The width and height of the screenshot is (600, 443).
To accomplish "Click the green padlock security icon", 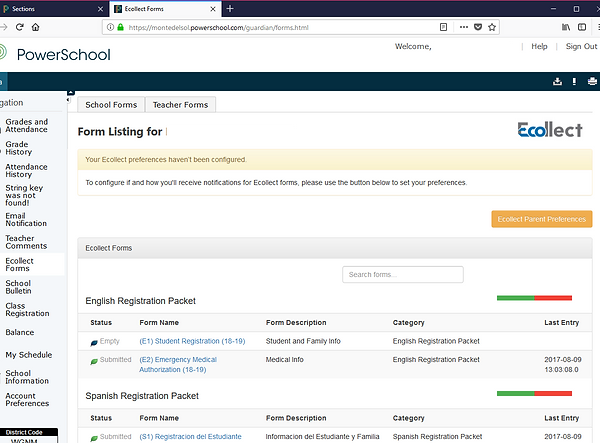I will tap(121, 27).
